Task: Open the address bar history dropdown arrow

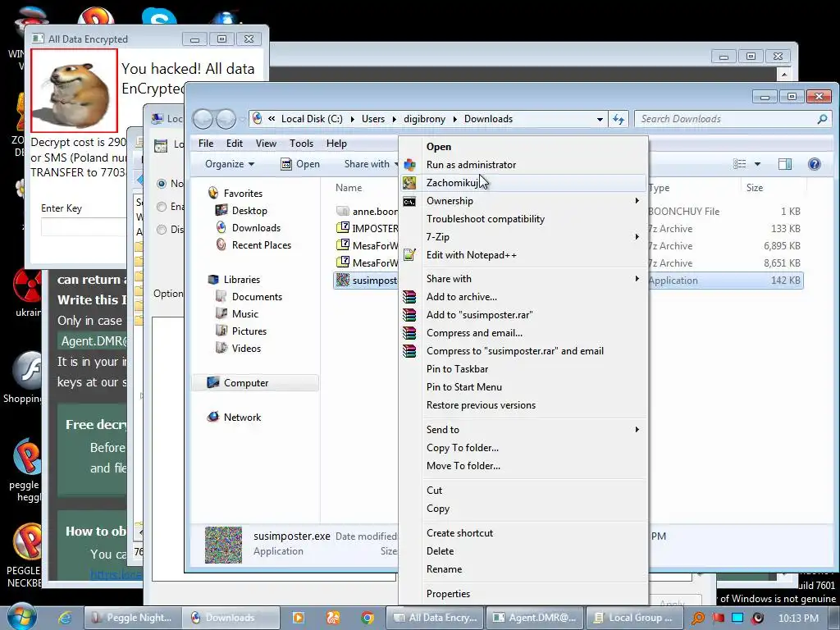Action: pos(600,120)
